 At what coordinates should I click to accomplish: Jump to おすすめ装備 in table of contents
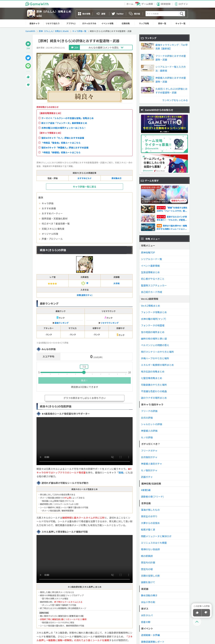pyautogui.click(x=49, y=208)
